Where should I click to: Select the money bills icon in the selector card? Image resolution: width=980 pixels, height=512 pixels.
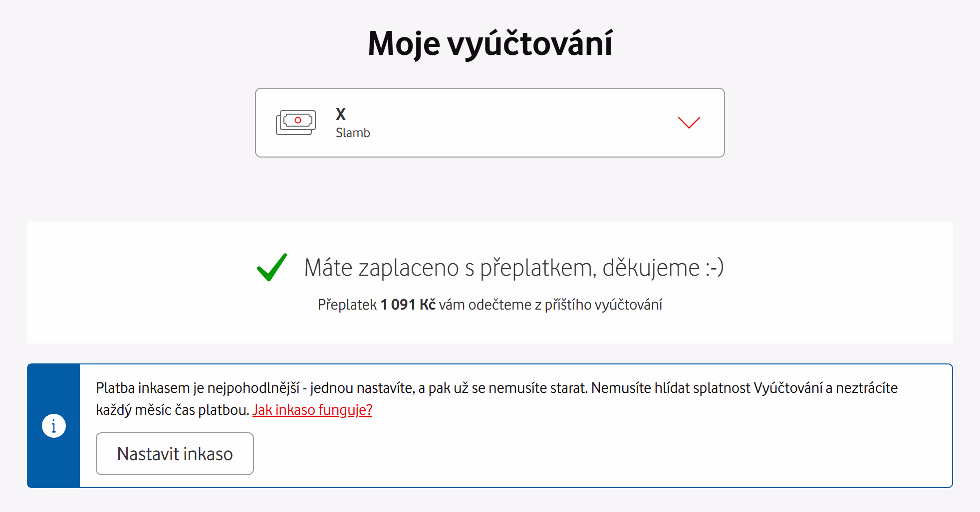pos(296,122)
